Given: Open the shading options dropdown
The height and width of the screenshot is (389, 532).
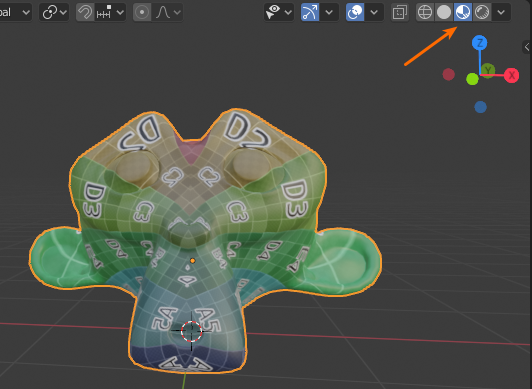Looking at the screenshot, I should [x=501, y=13].
